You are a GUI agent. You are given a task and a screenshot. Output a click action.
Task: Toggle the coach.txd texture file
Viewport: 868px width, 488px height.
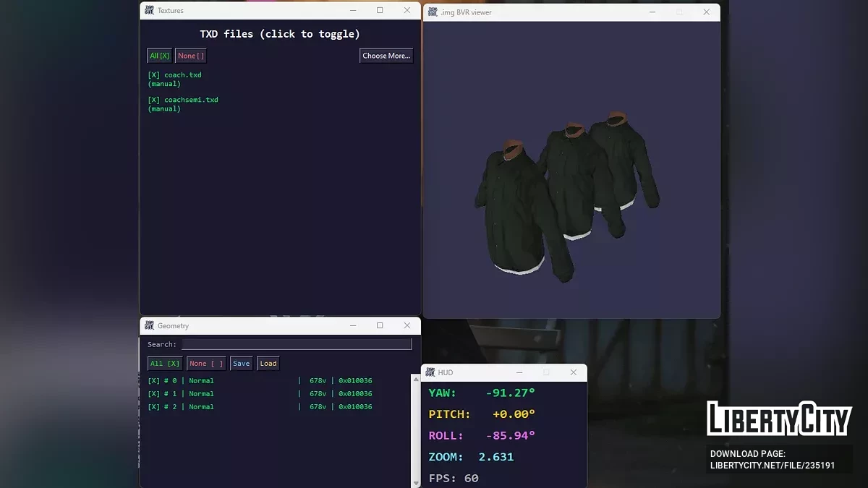point(174,75)
